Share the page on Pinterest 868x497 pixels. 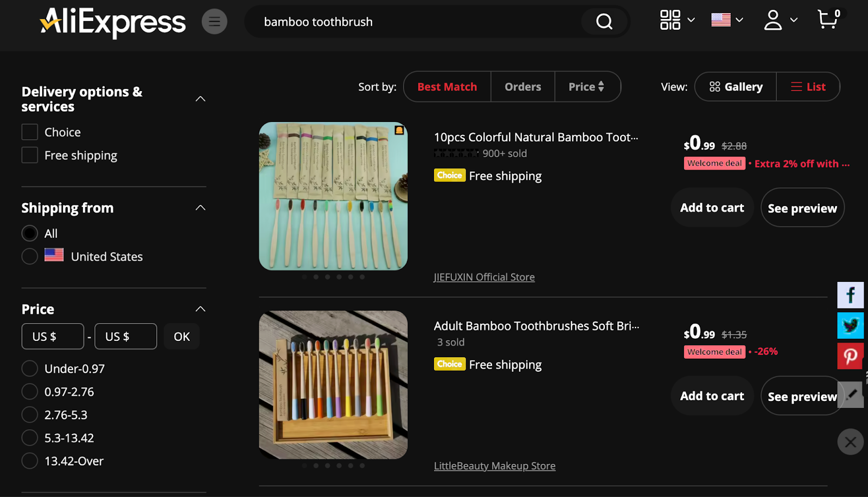pyautogui.click(x=850, y=356)
